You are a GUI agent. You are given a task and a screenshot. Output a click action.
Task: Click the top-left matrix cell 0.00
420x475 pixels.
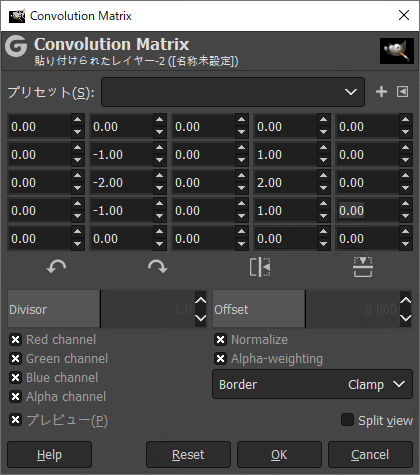[39, 126]
